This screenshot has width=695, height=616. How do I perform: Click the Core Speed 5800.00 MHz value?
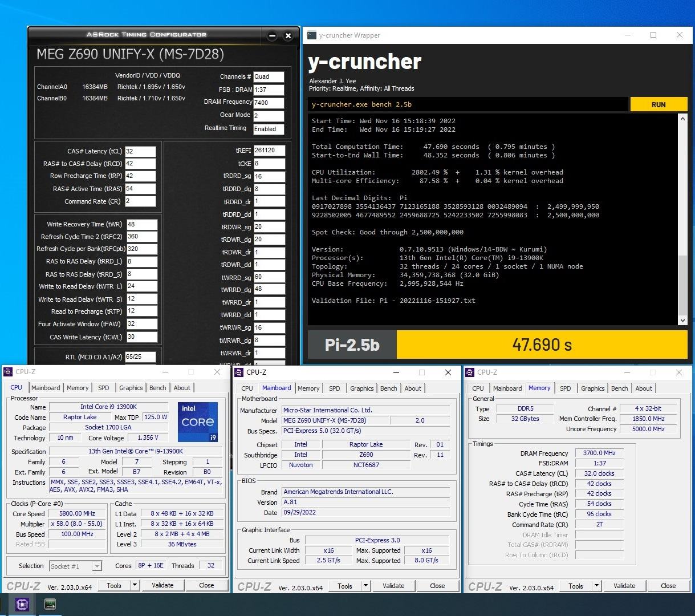78,513
